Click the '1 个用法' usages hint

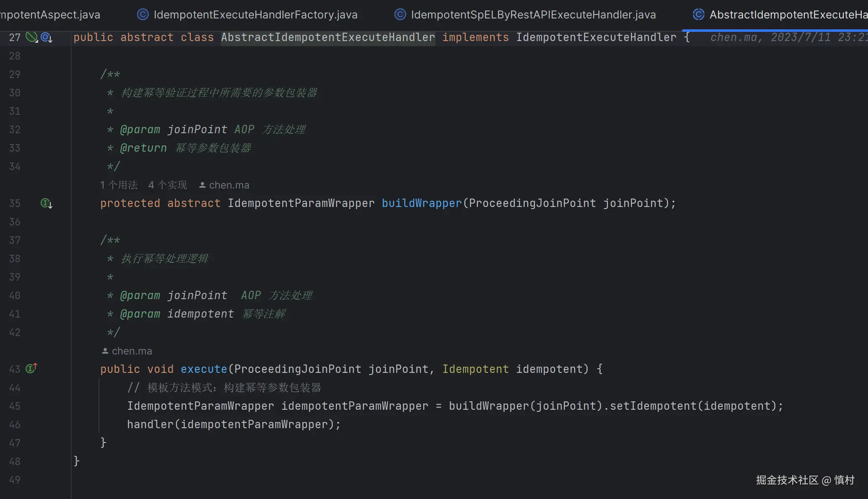pyautogui.click(x=119, y=185)
